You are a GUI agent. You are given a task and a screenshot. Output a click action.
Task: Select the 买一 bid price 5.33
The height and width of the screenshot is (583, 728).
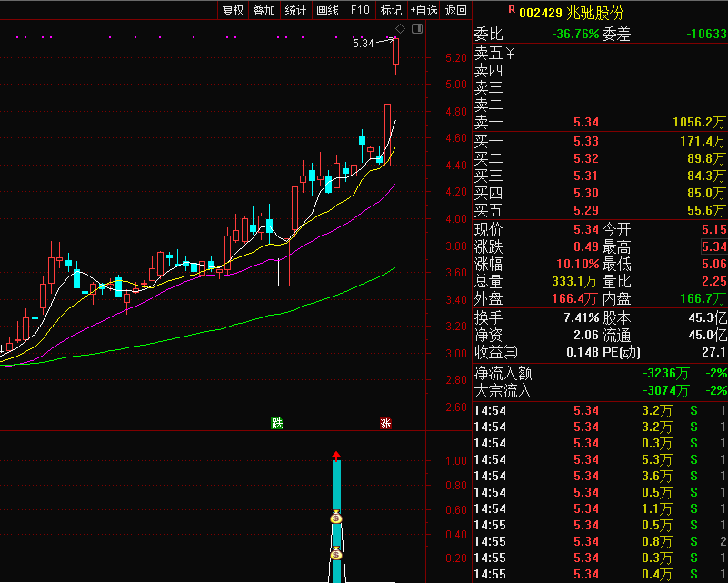pos(586,141)
